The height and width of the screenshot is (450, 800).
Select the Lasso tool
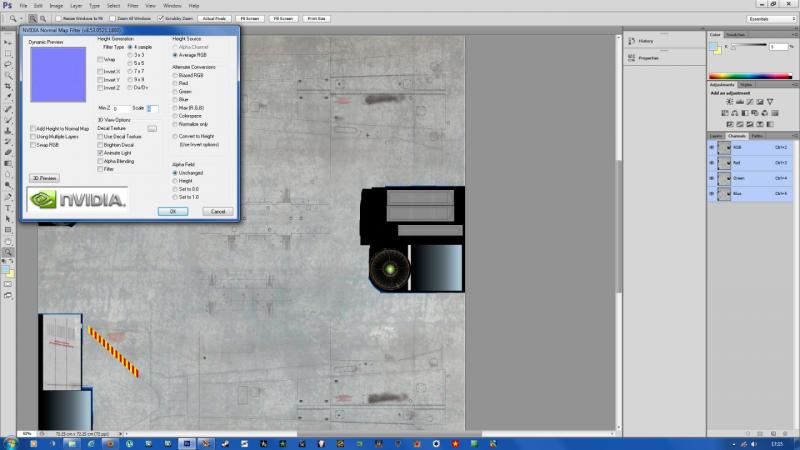point(8,64)
